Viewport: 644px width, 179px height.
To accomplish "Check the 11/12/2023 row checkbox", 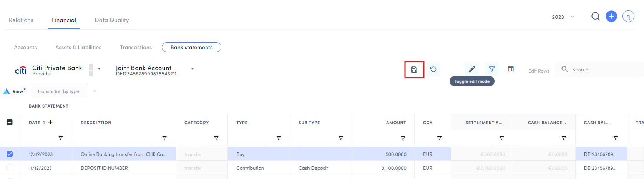I will point(10,168).
